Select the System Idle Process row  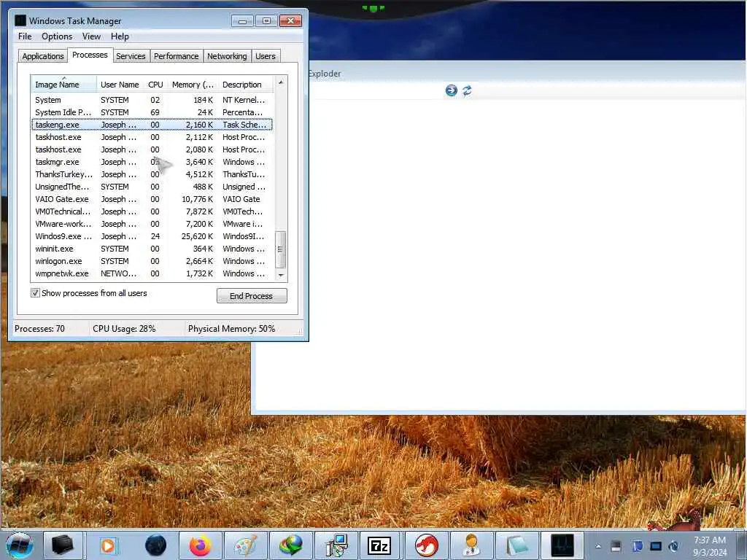coord(152,112)
